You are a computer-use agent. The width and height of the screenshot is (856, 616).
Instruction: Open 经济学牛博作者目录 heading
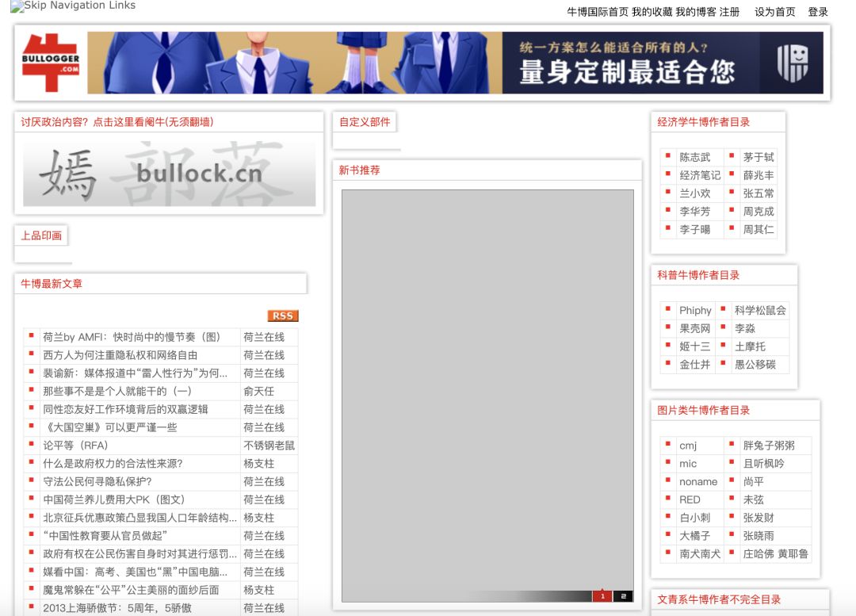(703, 122)
